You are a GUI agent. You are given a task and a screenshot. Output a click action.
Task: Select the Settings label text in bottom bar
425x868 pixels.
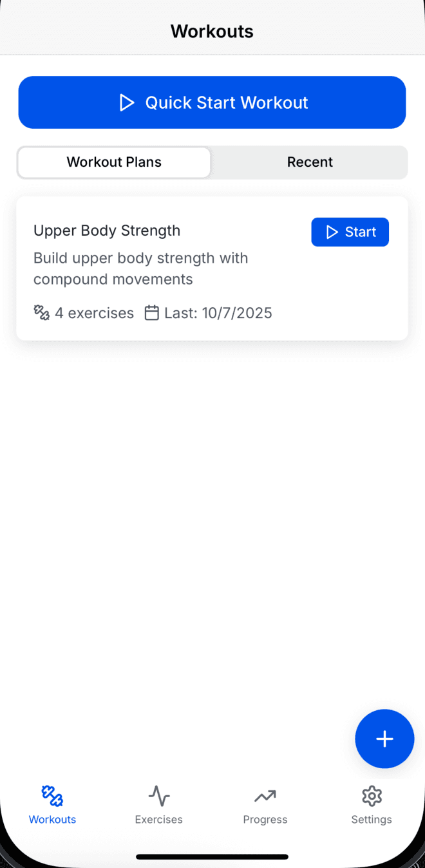pyautogui.click(x=372, y=819)
